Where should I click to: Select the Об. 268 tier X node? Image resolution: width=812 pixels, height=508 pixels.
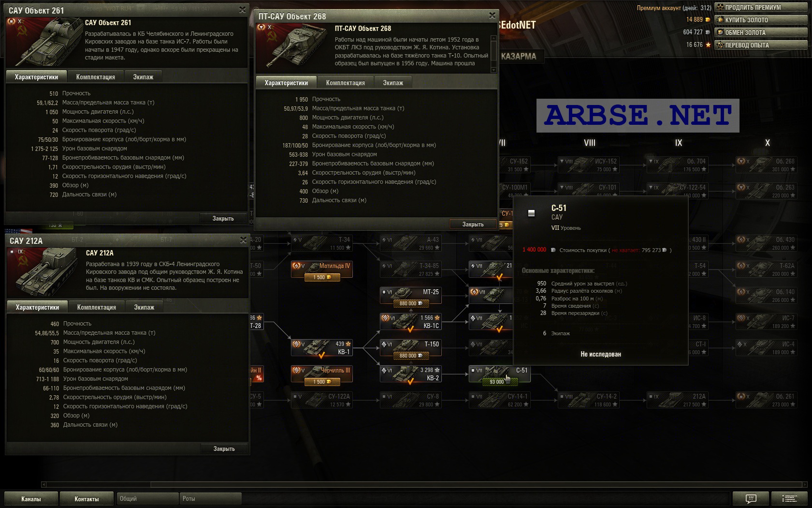pos(767,165)
